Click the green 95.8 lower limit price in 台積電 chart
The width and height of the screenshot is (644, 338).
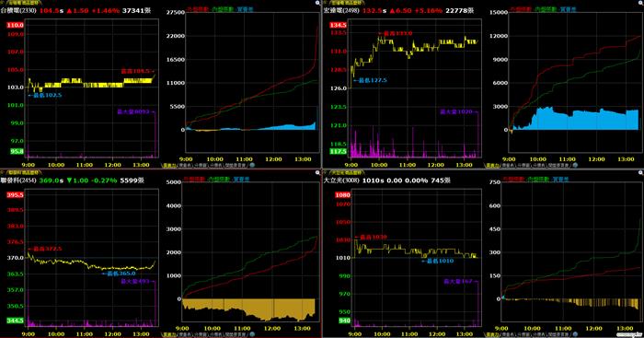(x=17, y=151)
